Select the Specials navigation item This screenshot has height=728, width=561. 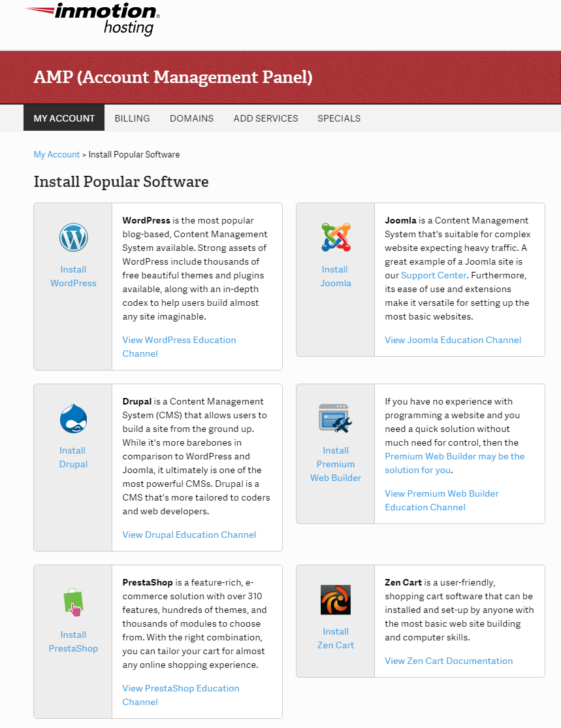coord(339,118)
